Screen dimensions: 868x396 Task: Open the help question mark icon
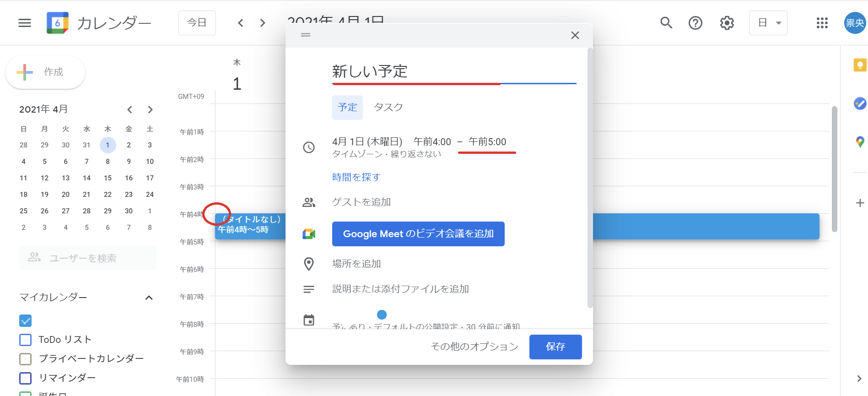tap(695, 23)
